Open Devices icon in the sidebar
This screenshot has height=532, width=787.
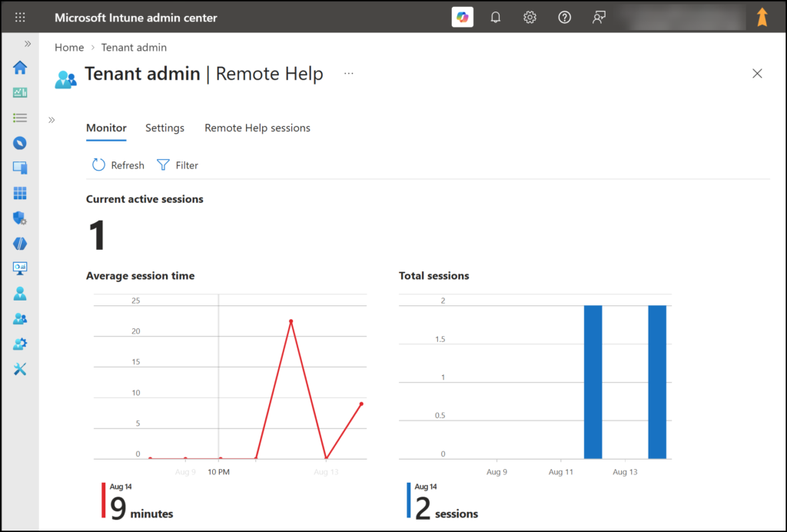(20, 168)
